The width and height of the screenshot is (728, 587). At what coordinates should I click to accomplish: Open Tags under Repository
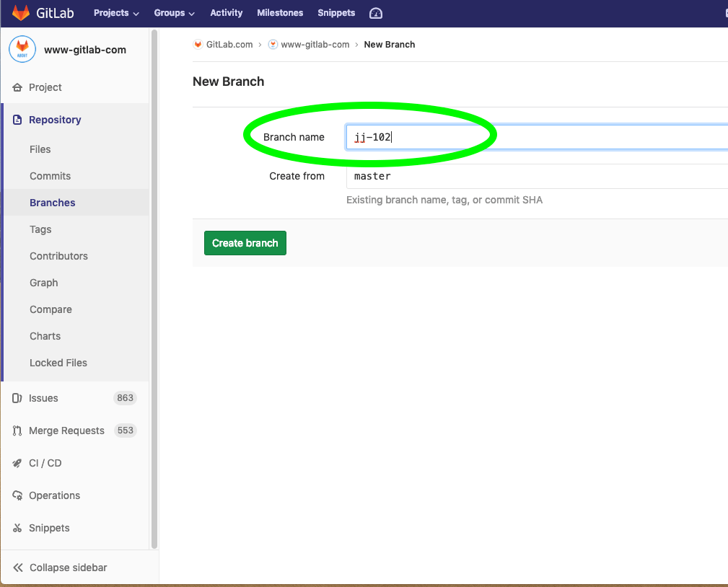click(40, 229)
